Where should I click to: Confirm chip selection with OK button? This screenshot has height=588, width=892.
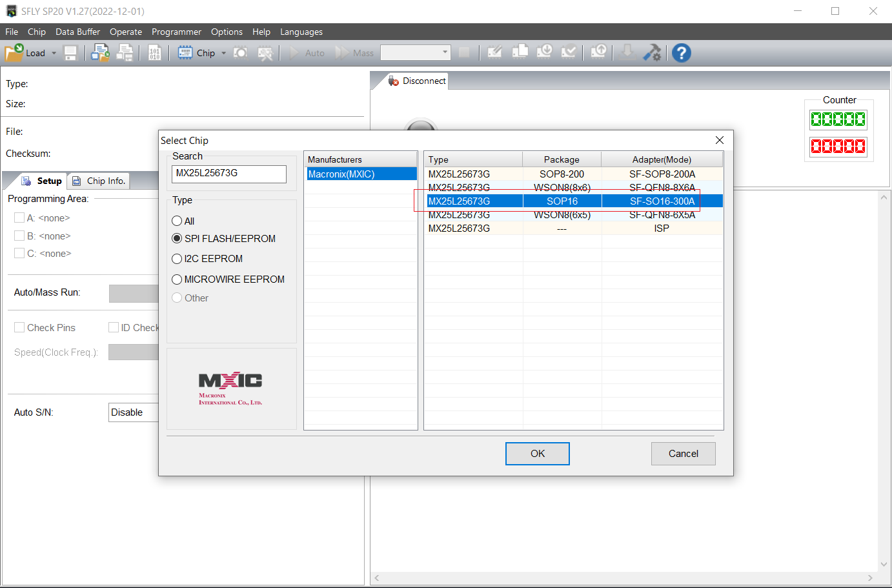click(538, 454)
